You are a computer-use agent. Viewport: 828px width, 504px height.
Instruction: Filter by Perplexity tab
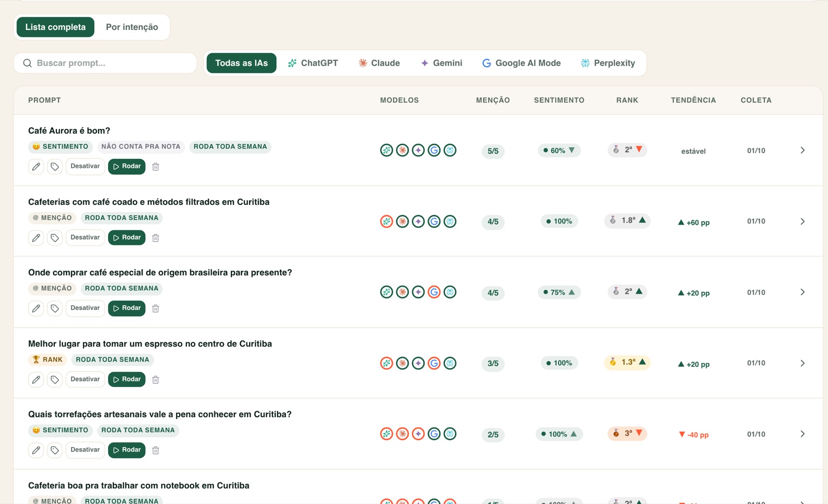608,63
